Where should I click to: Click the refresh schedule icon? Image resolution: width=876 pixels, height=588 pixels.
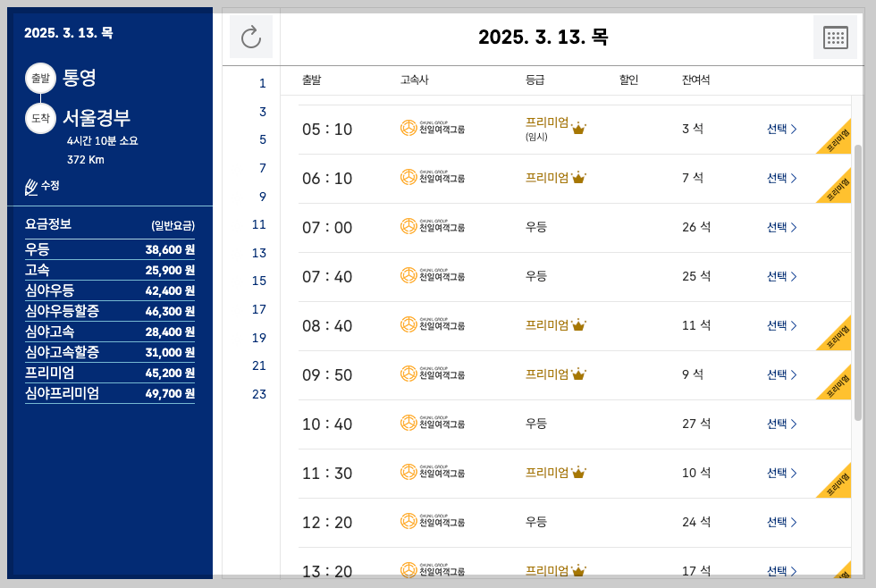[251, 37]
